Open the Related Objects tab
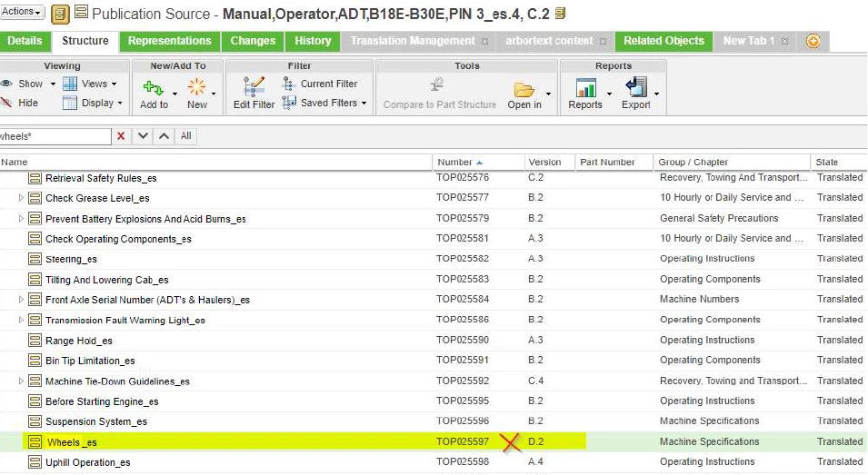Viewport: 868px width, 475px height. click(663, 41)
